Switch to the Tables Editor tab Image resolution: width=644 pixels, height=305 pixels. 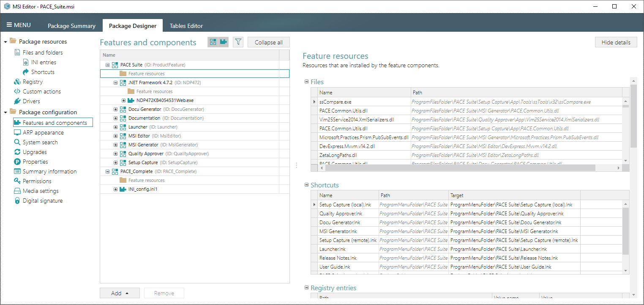click(x=186, y=26)
